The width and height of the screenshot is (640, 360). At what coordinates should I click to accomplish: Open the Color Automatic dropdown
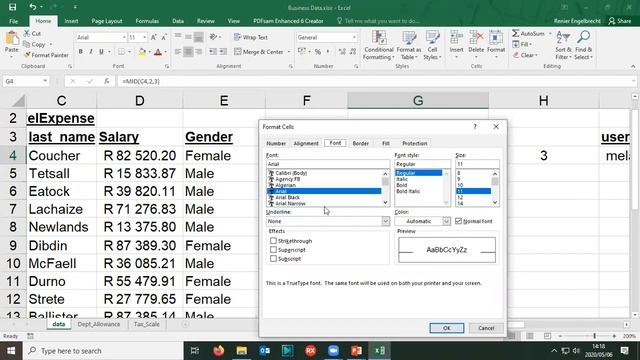447,221
